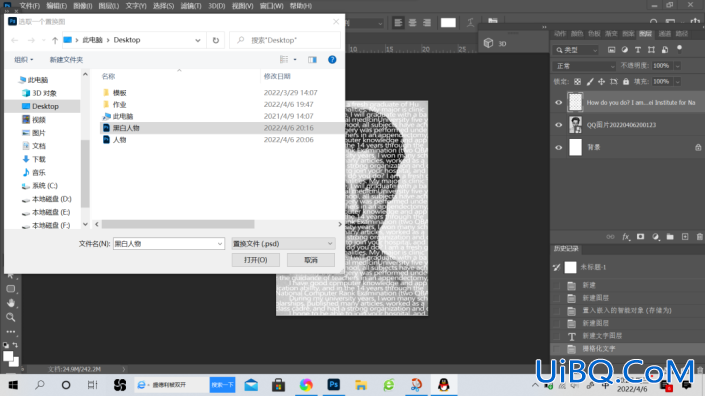Filter layers by shape layer icon
Image resolution: width=705 pixels, height=396 pixels.
651,50
